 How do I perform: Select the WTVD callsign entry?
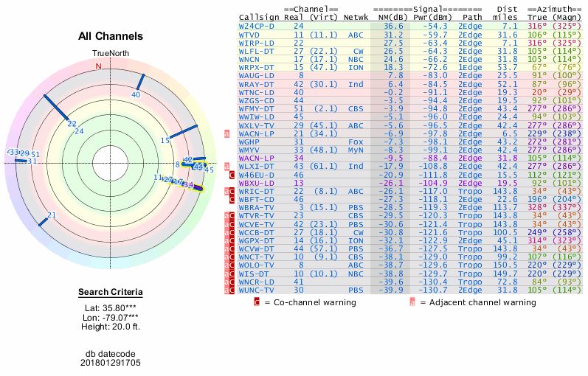click(x=249, y=34)
